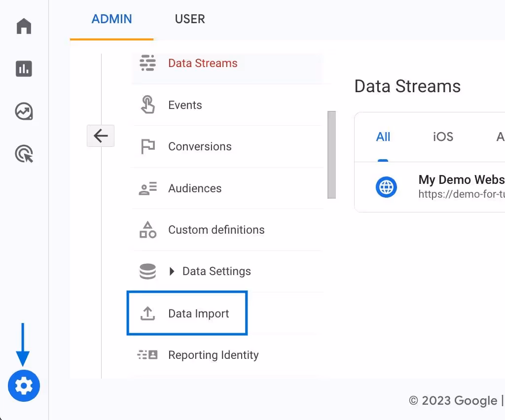
Task: Expand the Data Settings triangle
Action: pyautogui.click(x=172, y=271)
